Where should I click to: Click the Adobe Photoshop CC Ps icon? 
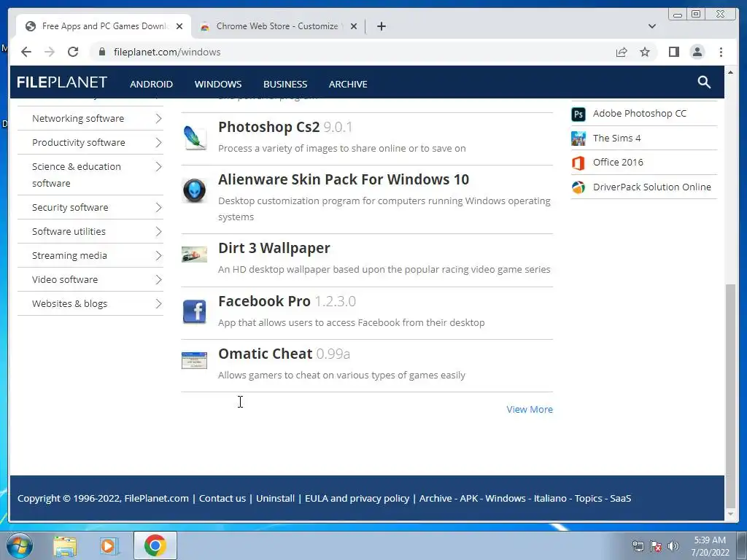coord(578,114)
